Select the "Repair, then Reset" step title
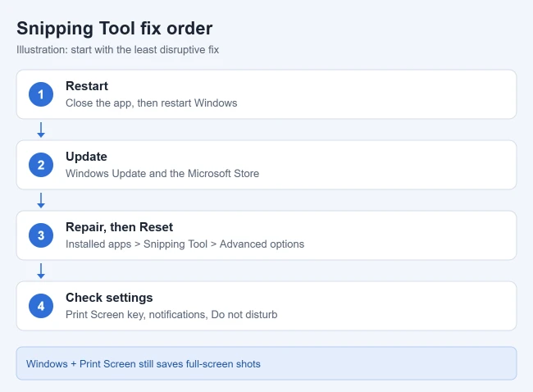 point(120,227)
